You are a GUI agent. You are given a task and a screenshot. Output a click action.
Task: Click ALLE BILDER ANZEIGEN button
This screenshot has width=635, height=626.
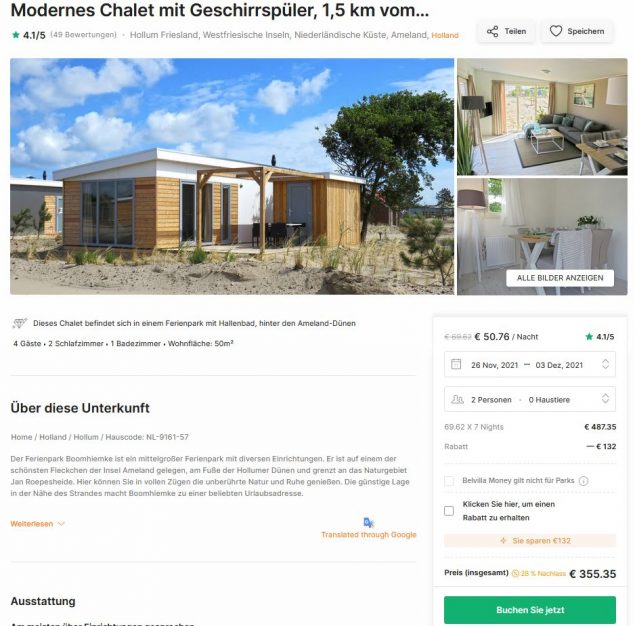(x=560, y=278)
